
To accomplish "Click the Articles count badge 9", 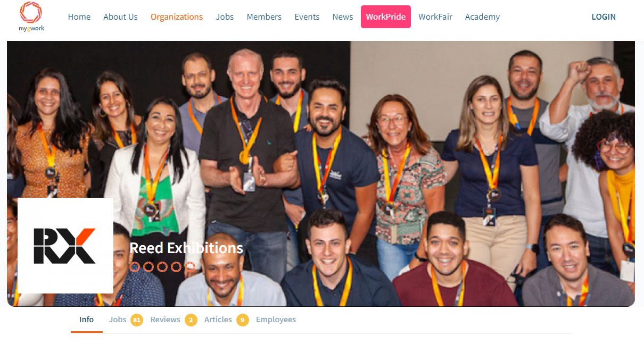I will pyautogui.click(x=243, y=320).
